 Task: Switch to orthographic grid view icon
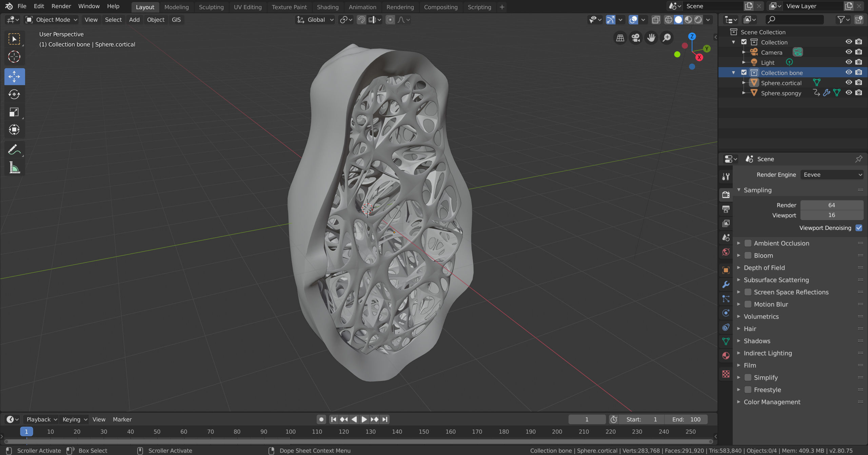[620, 38]
